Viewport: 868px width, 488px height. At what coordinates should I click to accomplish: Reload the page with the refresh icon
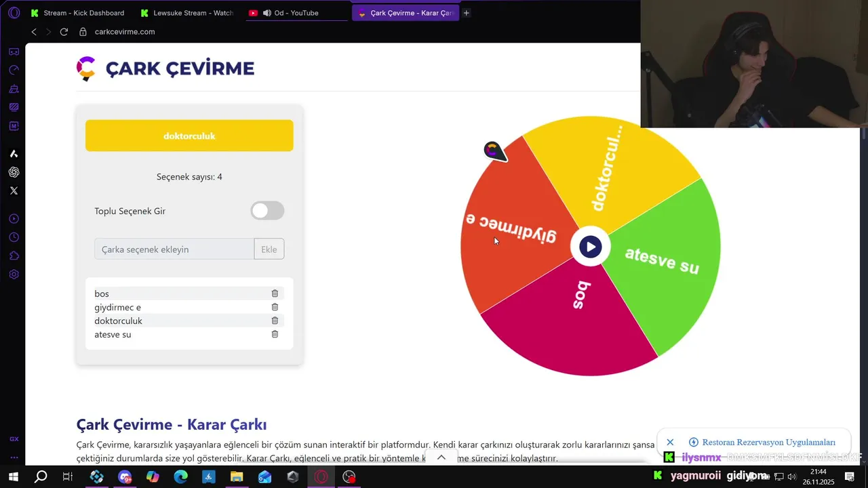click(64, 32)
